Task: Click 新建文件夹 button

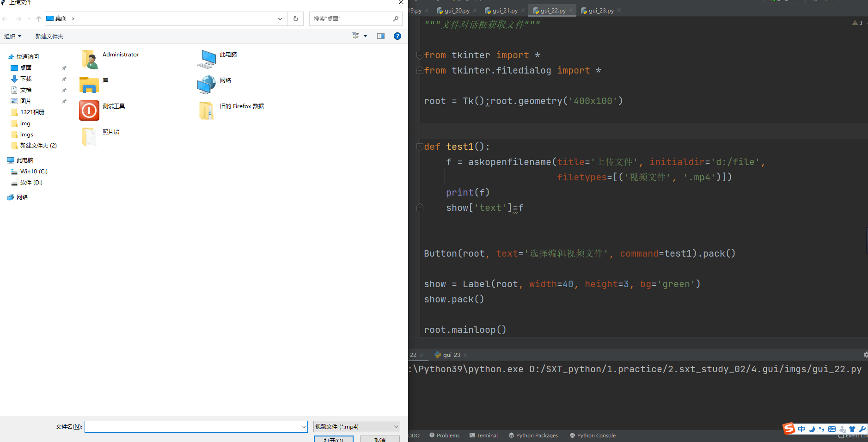Action: tap(49, 36)
